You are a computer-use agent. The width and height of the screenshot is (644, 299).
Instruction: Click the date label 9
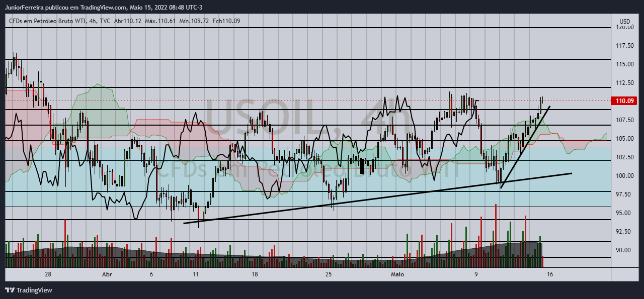coord(476,274)
